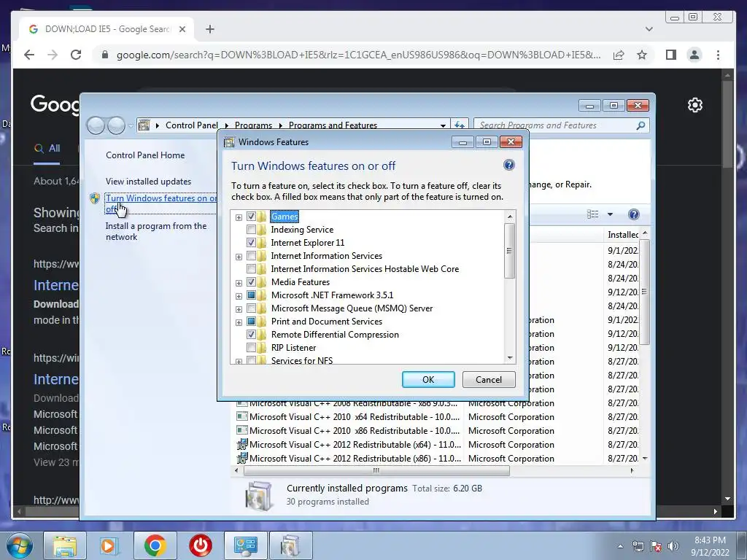Image resolution: width=747 pixels, height=560 pixels.
Task: Bookmark this page with star icon
Action: 642,55
